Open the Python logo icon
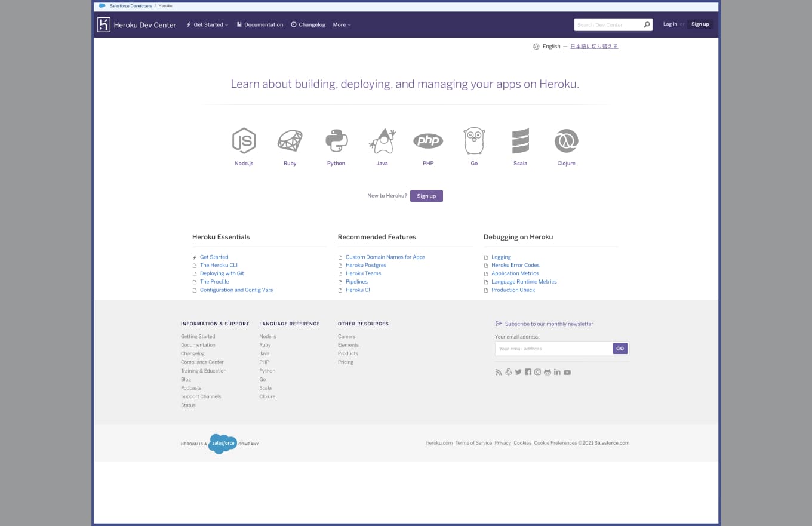The image size is (812, 526). [x=336, y=141]
